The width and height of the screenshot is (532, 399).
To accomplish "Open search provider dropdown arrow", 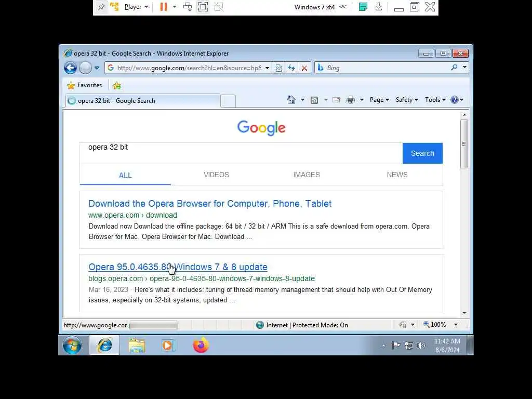I will pos(465,68).
